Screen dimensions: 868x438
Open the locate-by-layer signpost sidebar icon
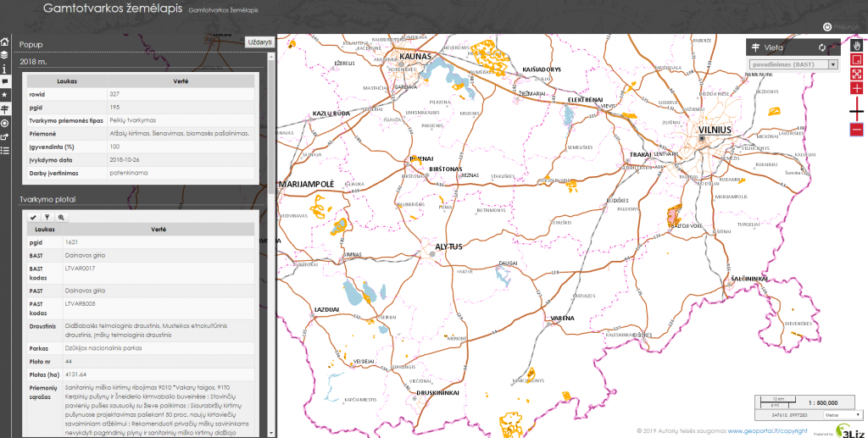click(5, 109)
